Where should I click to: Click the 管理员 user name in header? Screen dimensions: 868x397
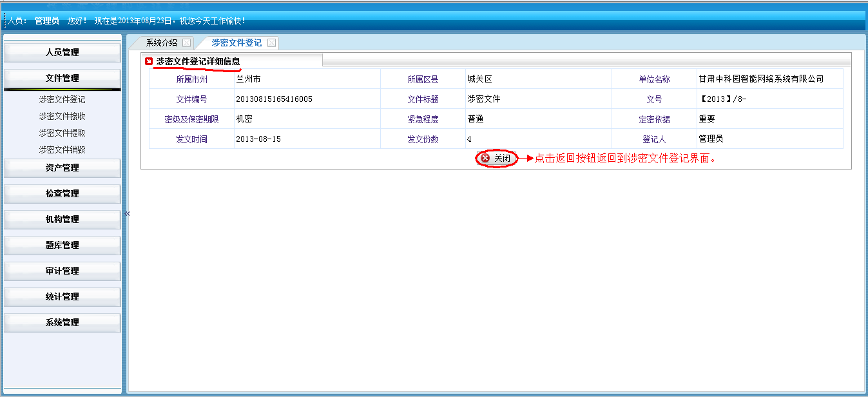[47, 21]
